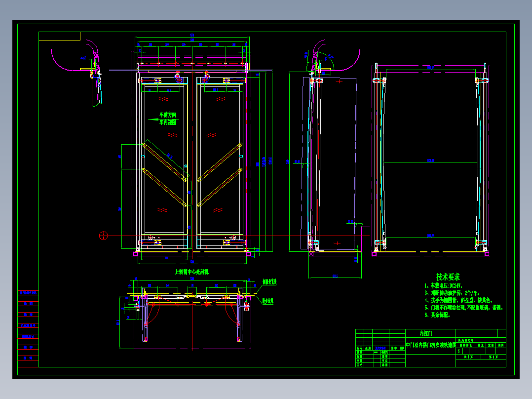Click the 技术要求 heading text
The height and width of the screenshot is (399, 532).
point(448,277)
